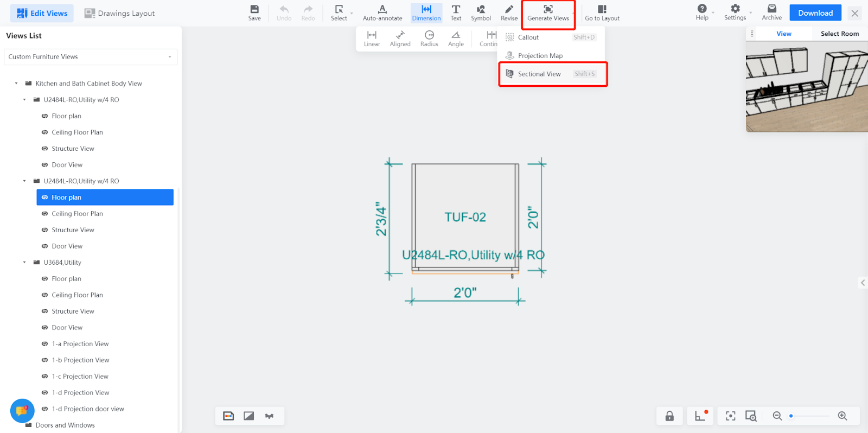
Task: Click the 3D kitchen preview thumbnail
Action: point(807,87)
